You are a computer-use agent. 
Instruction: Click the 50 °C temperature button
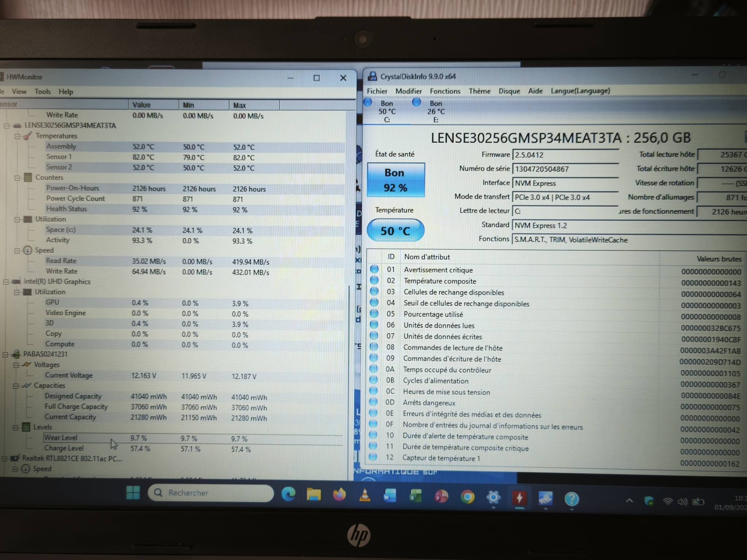[x=396, y=230]
